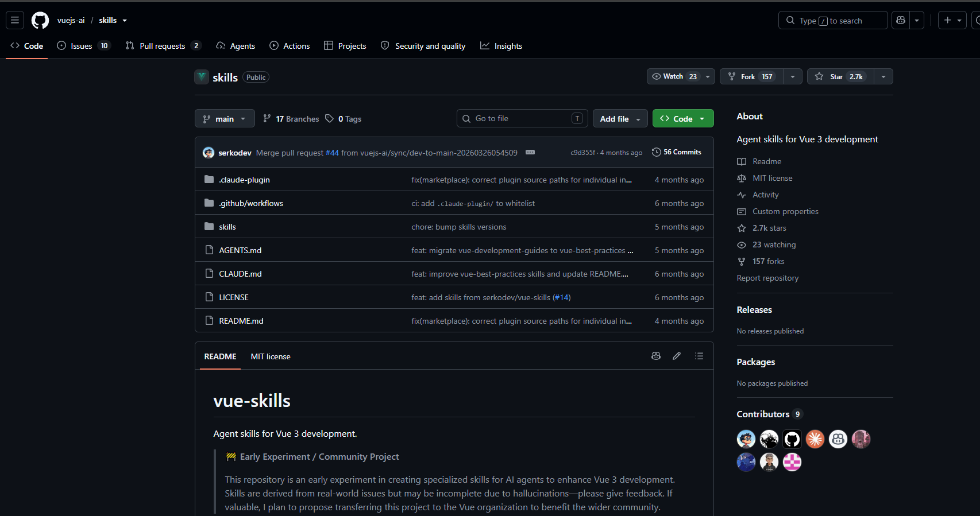Open commit hash c9d355f
This screenshot has width=980, height=516.
click(x=582, y=153)
